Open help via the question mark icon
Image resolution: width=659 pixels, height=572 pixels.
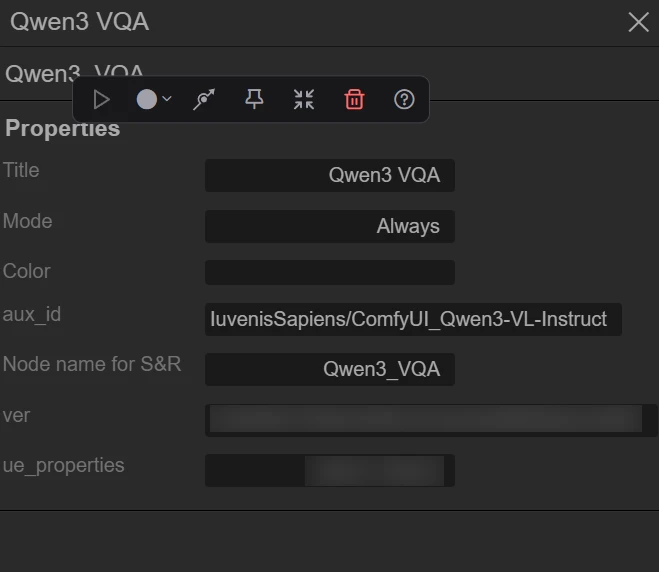click(x=404, y=100)
